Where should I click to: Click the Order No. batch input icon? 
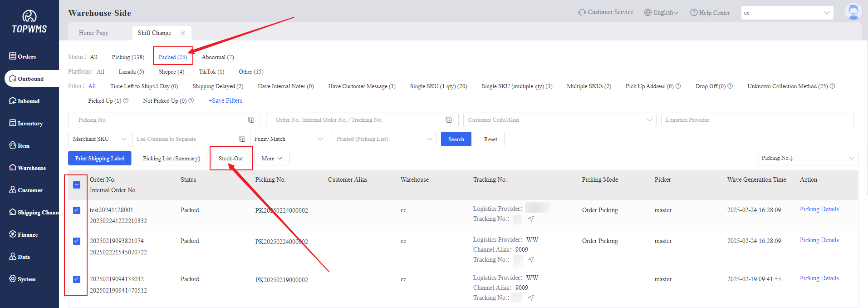point(449,120)
